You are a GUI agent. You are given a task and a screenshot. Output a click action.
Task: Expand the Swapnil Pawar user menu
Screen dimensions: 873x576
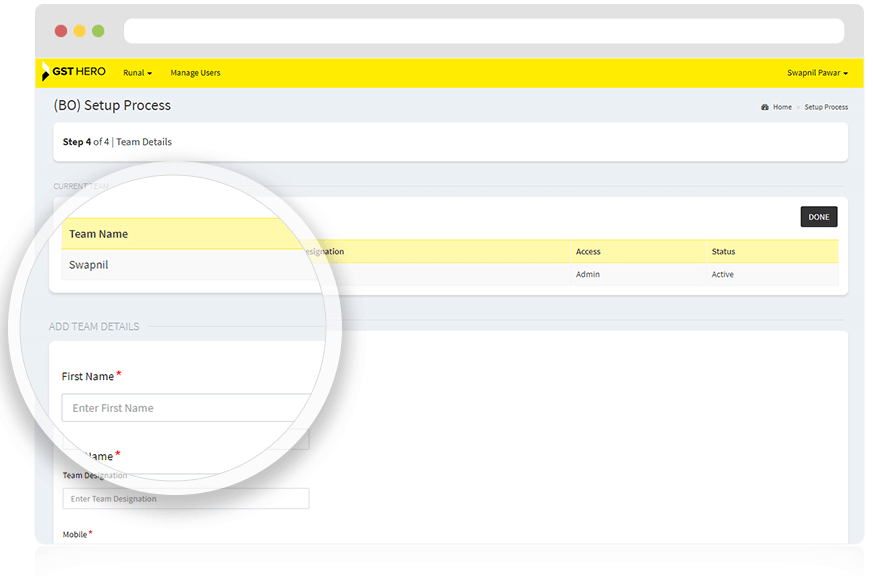[x=817, y=73]
